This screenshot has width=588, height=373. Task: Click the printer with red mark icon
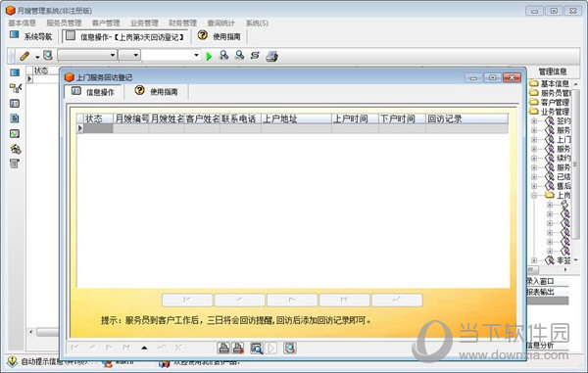(x=238, y=349)
